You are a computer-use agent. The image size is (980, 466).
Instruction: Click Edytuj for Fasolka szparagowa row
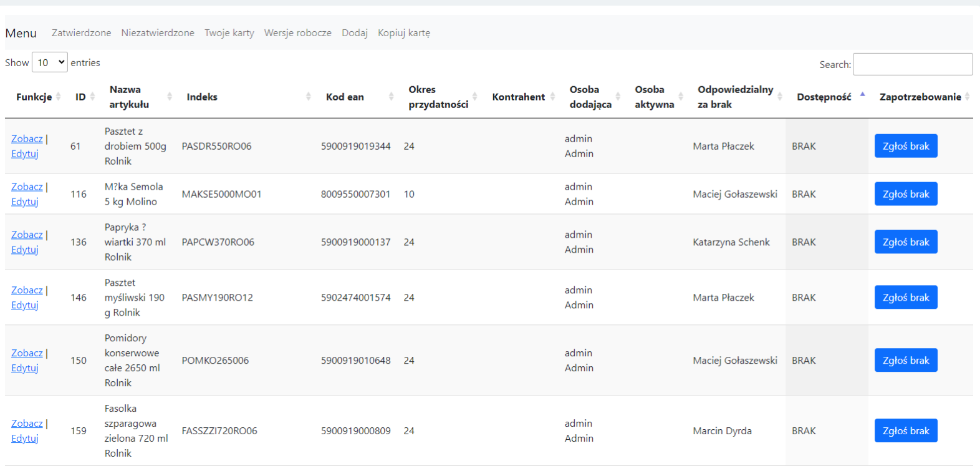click(25, 439)
